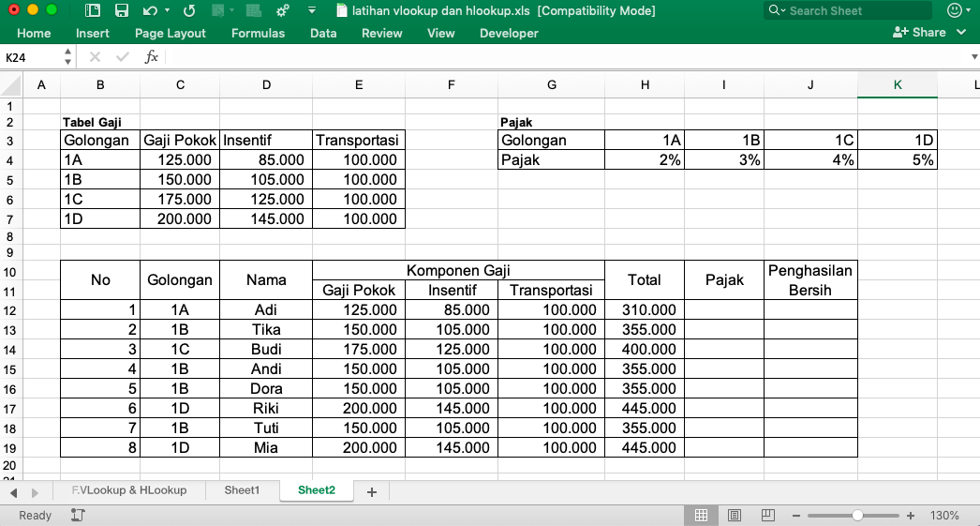This screenshot has height=526, width=980.
Task: Open the search magnifier options dropdown
Action: [x=777, y=10]
